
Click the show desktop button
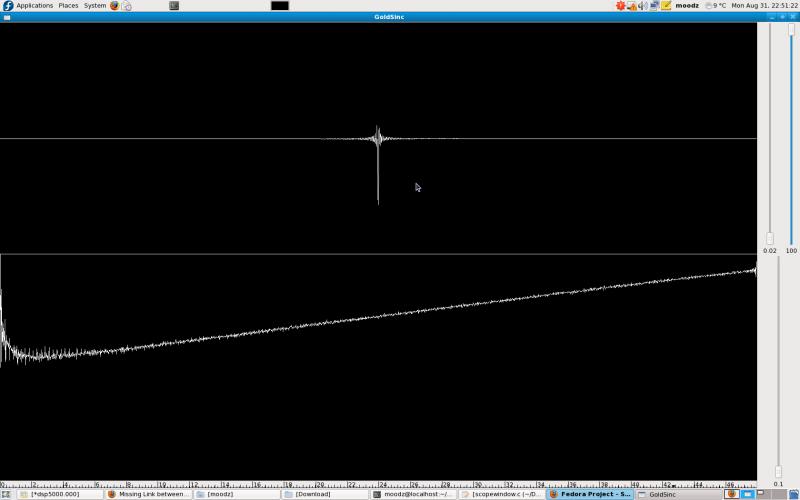pyautogui.click(x=6, y=494)
